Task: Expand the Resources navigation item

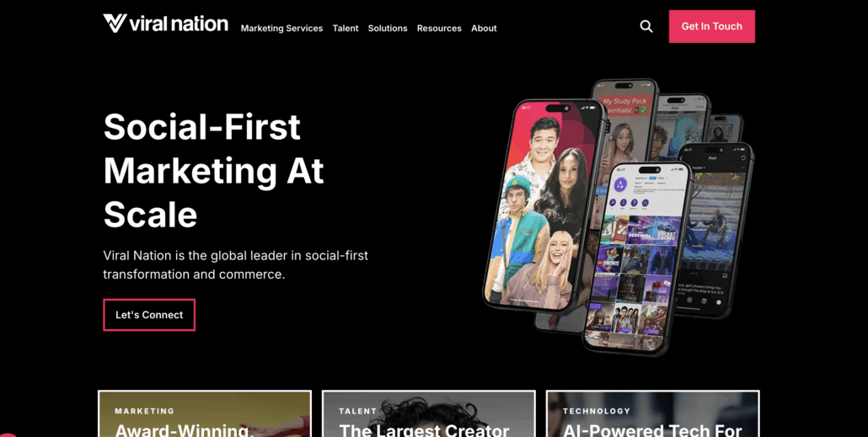Action: [439, 29]
